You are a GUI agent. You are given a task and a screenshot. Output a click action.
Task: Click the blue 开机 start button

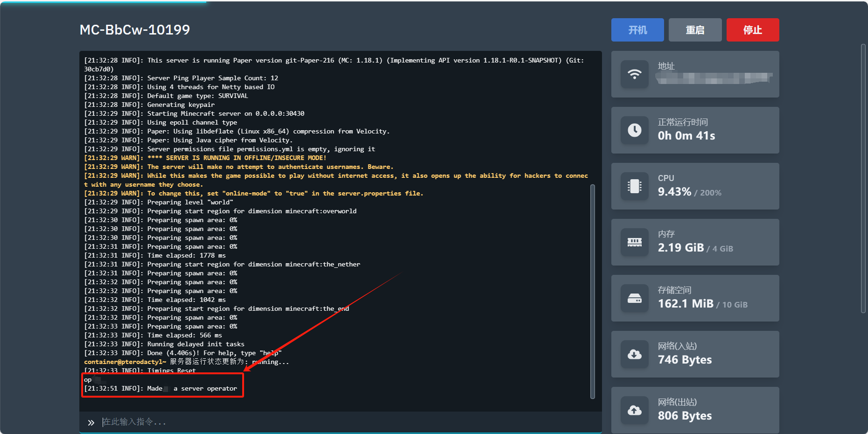[637, 30]
